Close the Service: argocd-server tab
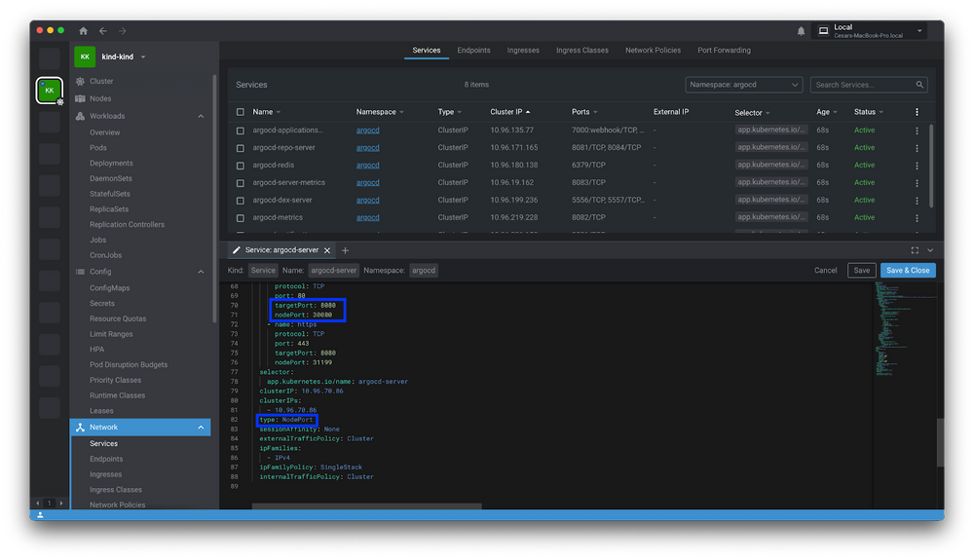Image resolution: width=974 pixels, height=560 pixels. 327,250
